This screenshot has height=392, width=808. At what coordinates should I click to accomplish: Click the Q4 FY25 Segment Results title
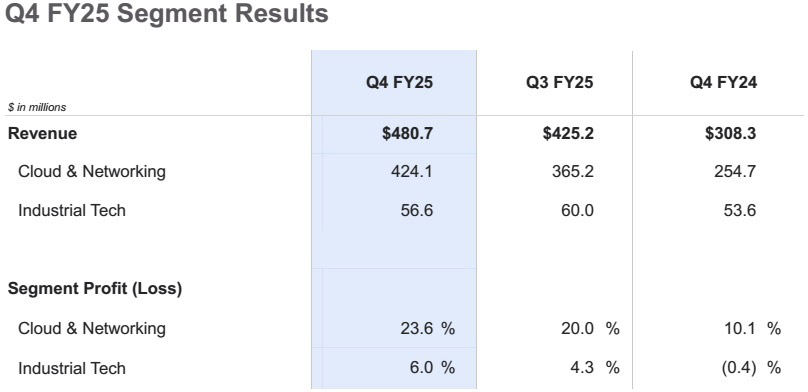pos(166,13)
